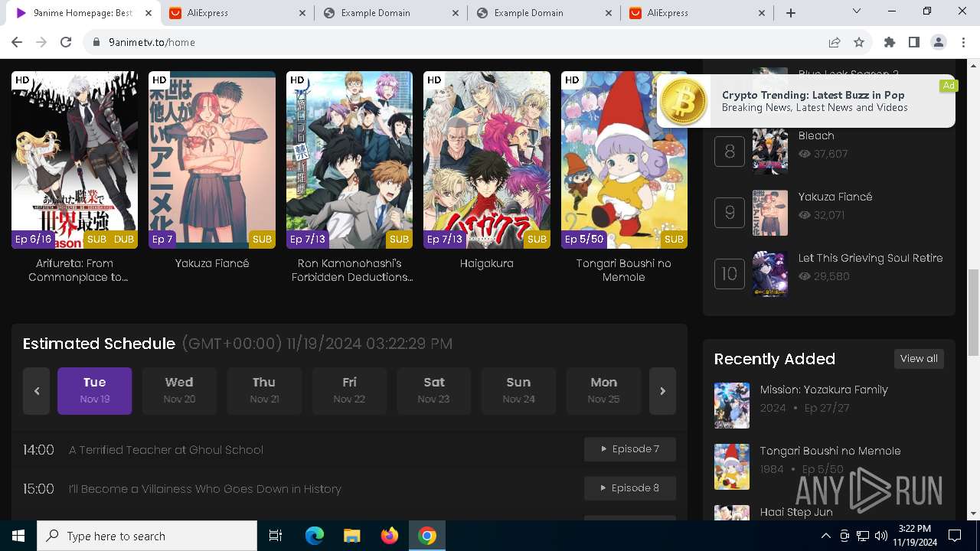Open I'll Become a Villainess schedule entry
Image resolution: width=980 pixels, height=551 pixels.
(x=205, y=489)
